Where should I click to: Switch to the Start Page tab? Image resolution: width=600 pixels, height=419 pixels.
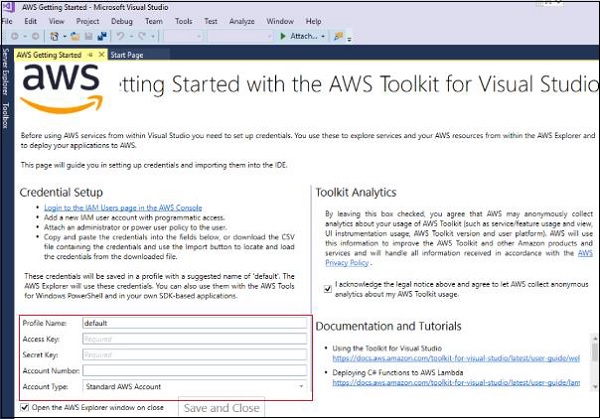(127, 55)
